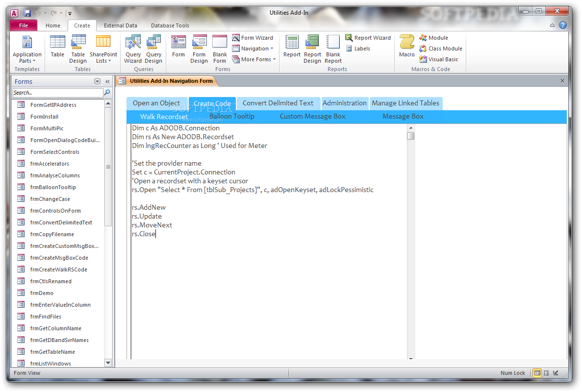This screenshot has height=392, width=582.
Task: Open the Custom Message Box sub-tab
Action: 312,117
